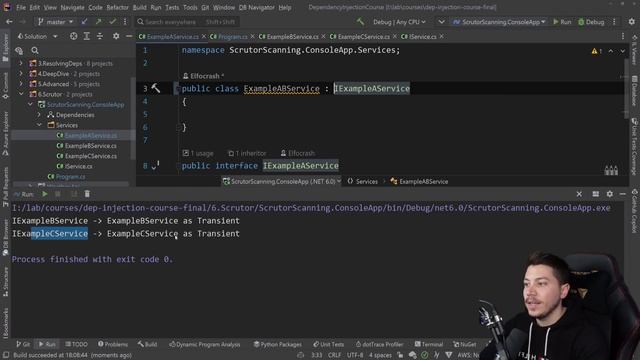Expand the 5.Advanced folder
The height and width of the screenshot is (360, 640).
pos(21,84)
